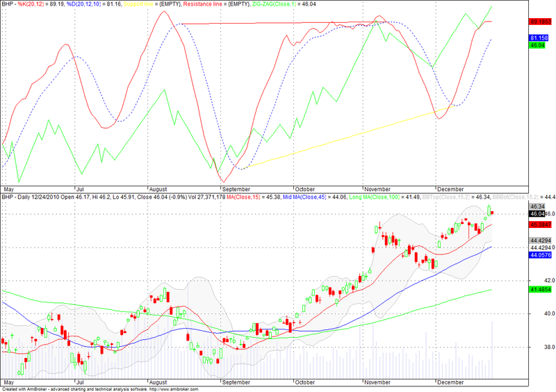This screenshot has width=556, height=392.
Task: Click the BBTop(Close,15,2) = 46.34 label
Action: click(x=455, y=197)
